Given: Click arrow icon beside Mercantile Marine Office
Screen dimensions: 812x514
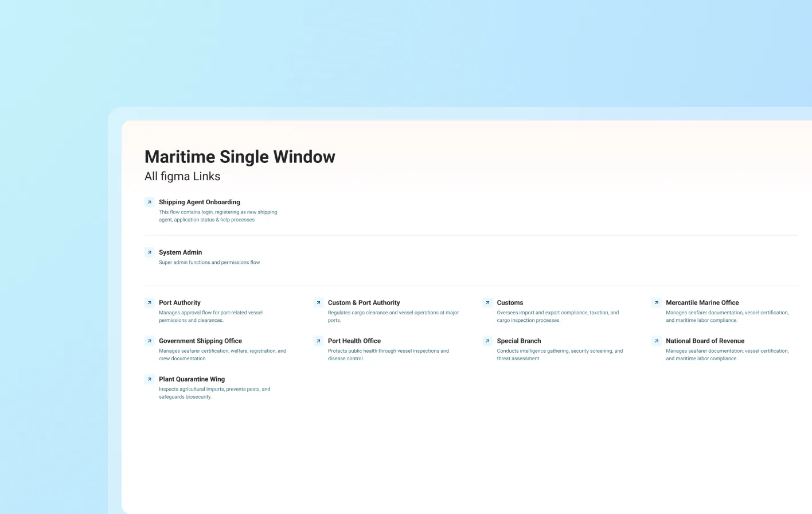Looking at the screenshot, I should 657,302.
